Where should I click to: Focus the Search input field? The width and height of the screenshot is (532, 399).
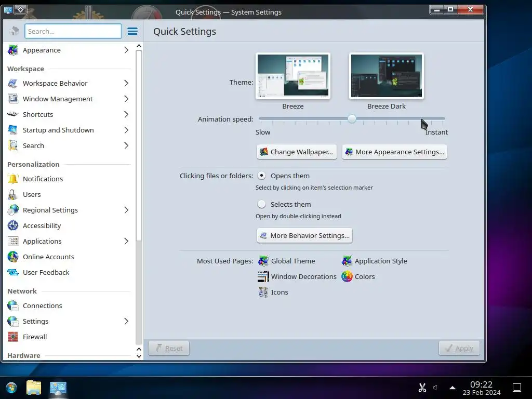73,31
